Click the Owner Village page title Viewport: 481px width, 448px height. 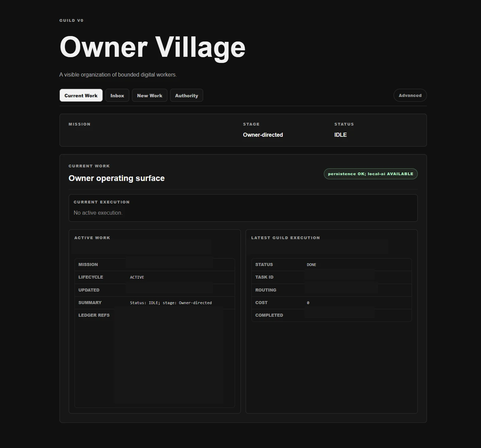[x=152, y=47]
